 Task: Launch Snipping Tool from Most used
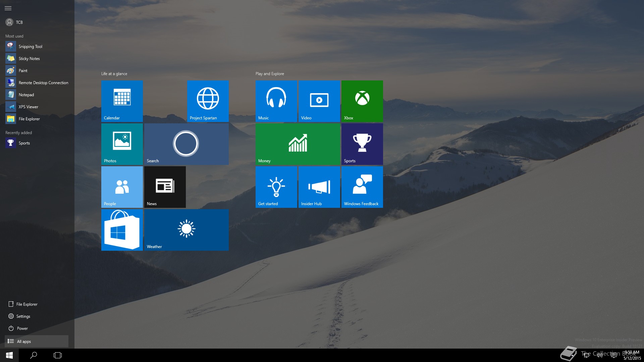point(37,47)
